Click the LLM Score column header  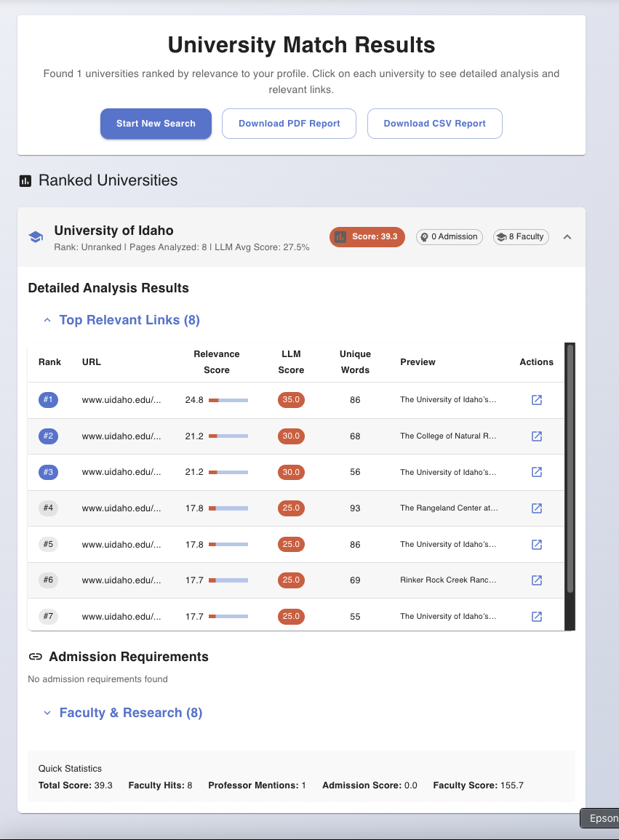pyautogui.click(x=291, y=362)
